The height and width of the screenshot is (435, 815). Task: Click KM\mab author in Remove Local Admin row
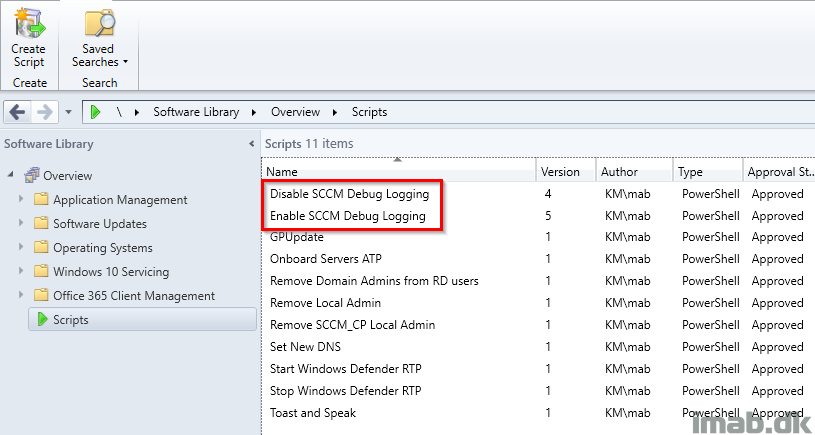[x=627, y=302]
